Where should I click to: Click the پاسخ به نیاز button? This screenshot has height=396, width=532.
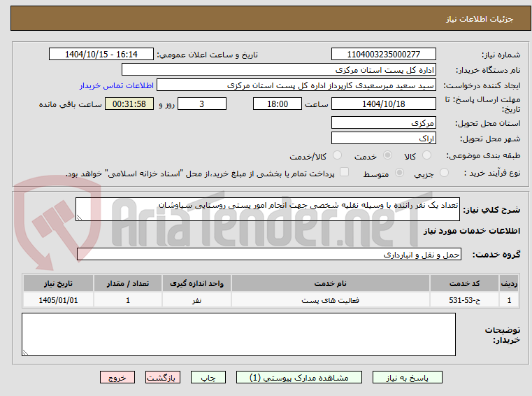click(407, 378)
